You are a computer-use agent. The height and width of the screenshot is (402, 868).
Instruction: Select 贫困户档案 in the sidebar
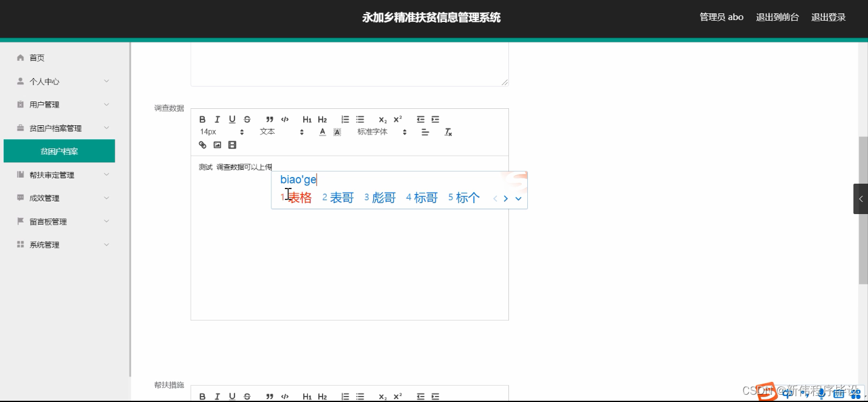coord(59,150)
